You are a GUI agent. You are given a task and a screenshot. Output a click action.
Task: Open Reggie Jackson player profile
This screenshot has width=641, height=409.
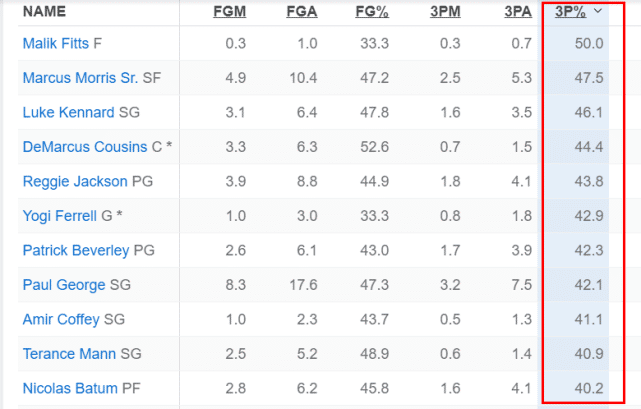tap(75, 182)
